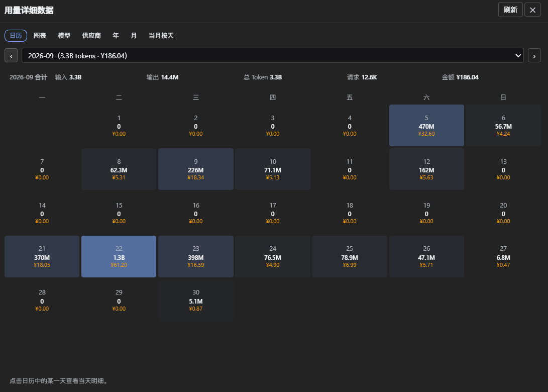Select day 9 cell with 226M tokens
Screen dimensions: 548x392
196,169
